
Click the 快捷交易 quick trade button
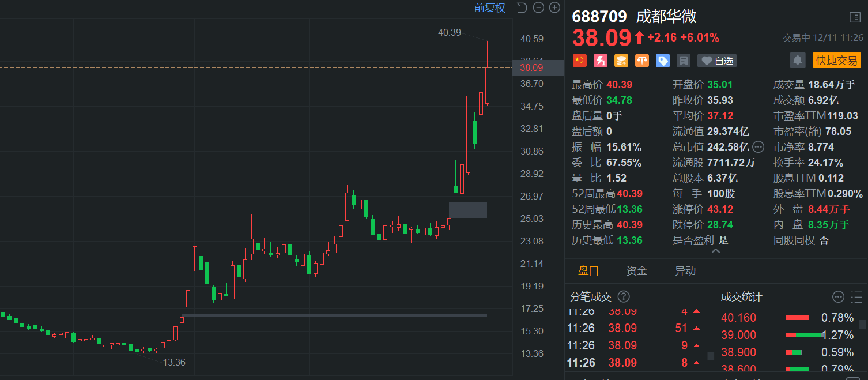(836, 60)
